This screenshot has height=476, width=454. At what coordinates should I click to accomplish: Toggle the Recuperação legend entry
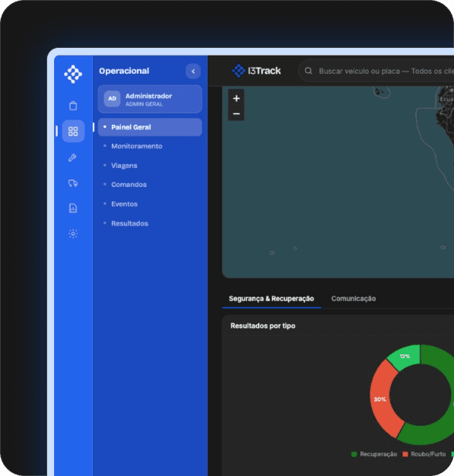click(374, 454)
